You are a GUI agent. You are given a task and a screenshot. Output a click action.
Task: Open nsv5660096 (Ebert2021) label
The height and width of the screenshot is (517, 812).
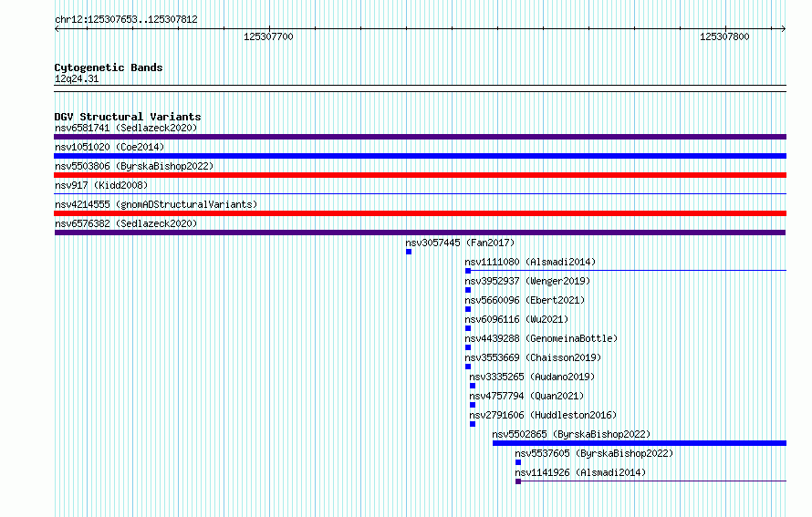(525, 300)
